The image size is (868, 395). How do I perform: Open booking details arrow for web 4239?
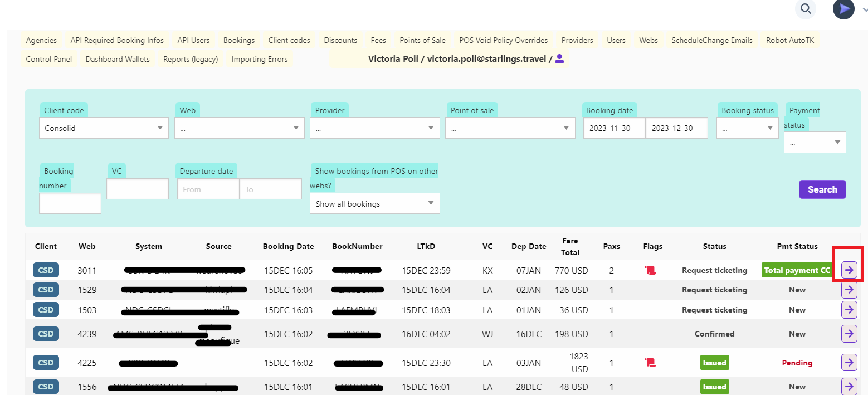coord(849,334)
